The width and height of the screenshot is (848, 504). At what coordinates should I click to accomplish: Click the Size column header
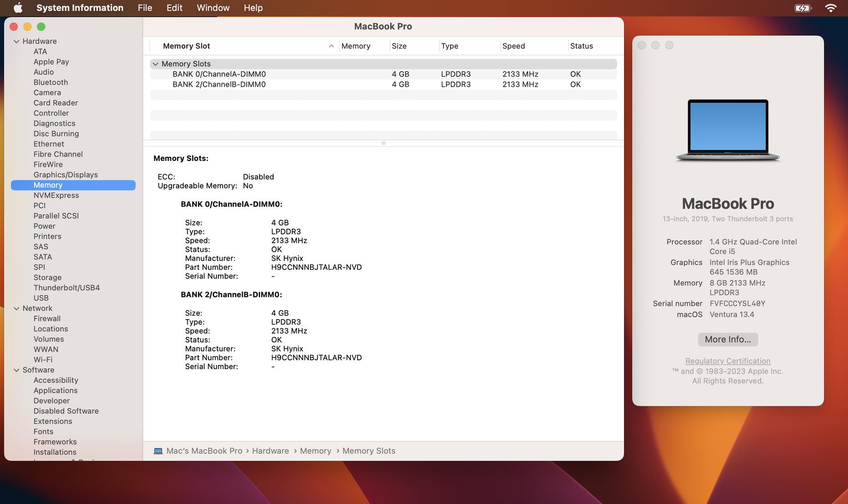pyautogui.click(x=414, y=46)
